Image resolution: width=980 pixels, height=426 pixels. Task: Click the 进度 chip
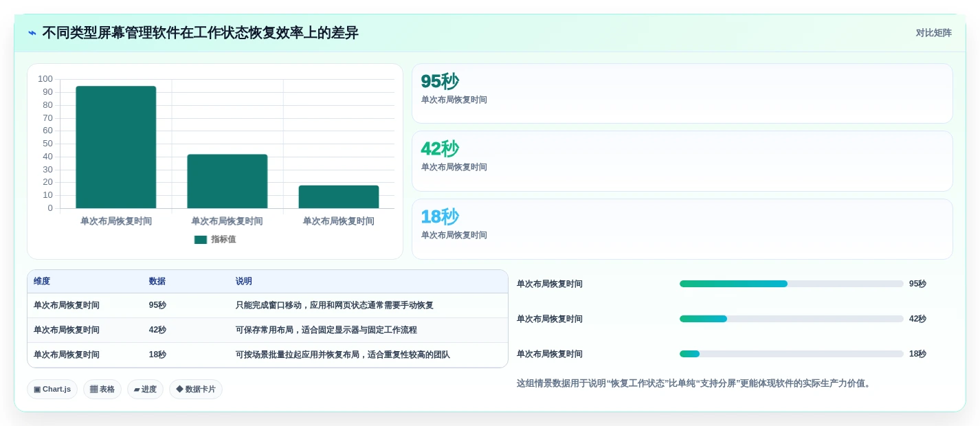pyautogui.click(x=145, y=389)
